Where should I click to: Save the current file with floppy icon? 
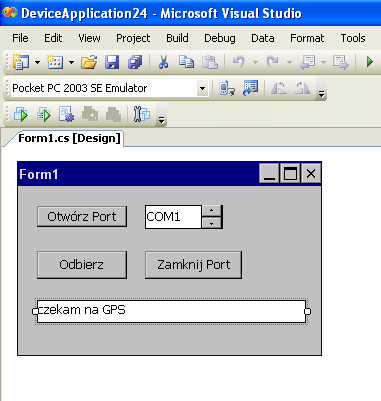click(x=112, y=62)
